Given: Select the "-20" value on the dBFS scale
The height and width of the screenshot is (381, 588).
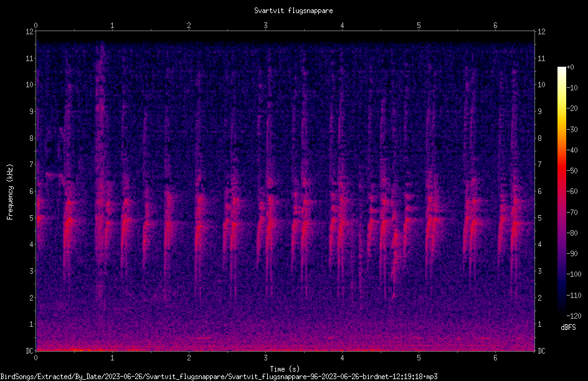Looking at the screenshot, I should [572, 109].
